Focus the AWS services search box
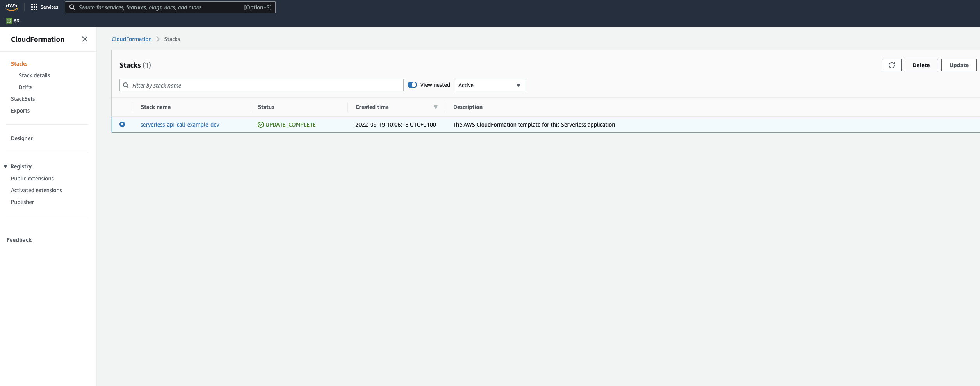980x386 pixels. click(x=170, y=7)
